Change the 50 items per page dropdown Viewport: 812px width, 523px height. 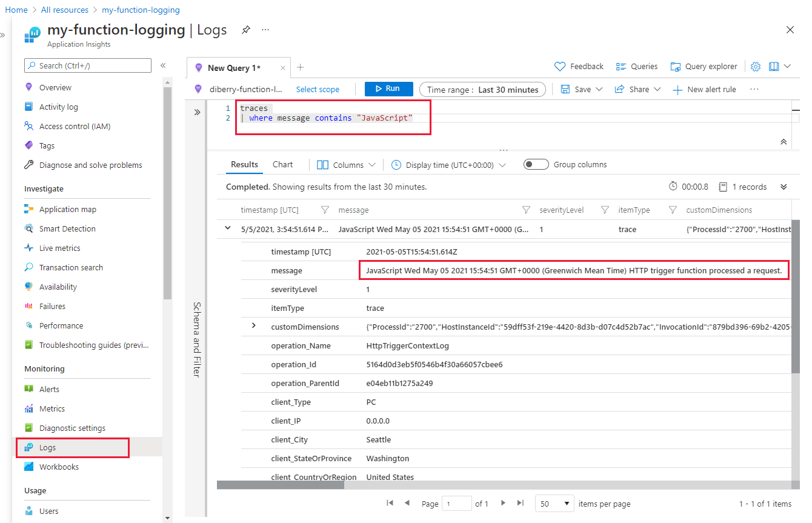click(x=554, y=504)
